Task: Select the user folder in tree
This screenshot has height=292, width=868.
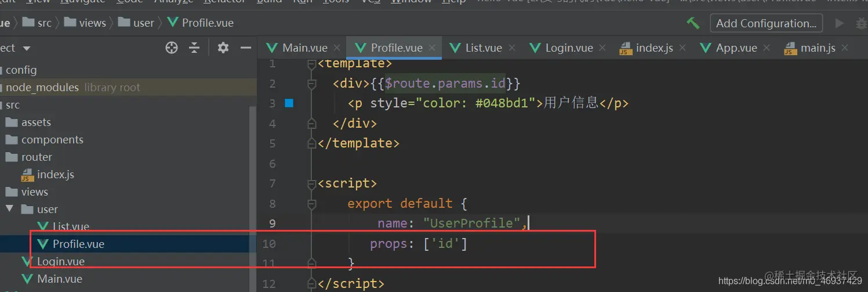Action: click(39, 209)
